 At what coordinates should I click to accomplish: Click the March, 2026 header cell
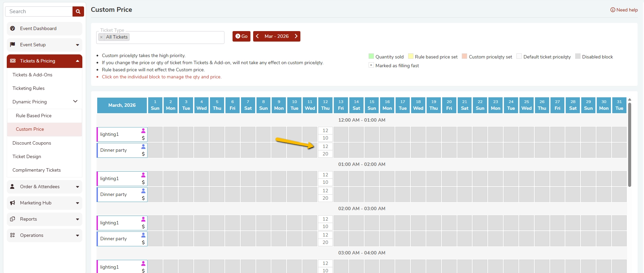(x=122, y=105)
